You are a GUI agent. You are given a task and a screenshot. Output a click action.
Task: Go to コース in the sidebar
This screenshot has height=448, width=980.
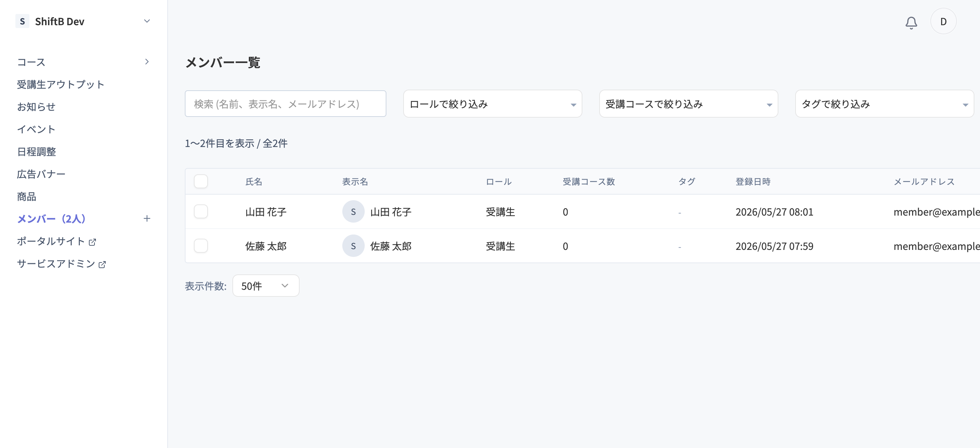tap(31, 62)
